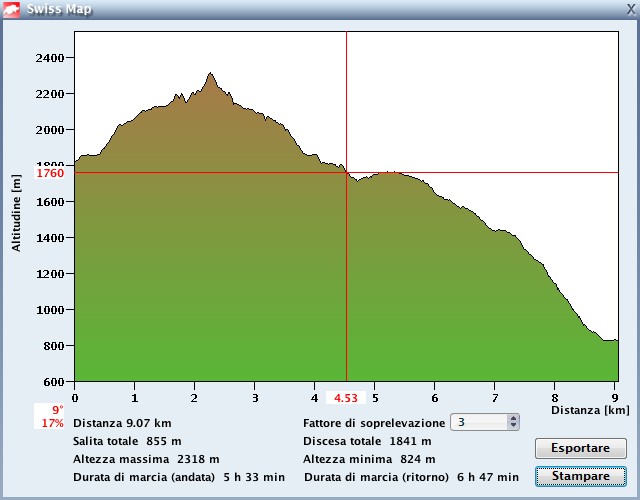This screenshot has width=640, height=500.
Task: Click the red 1760 altitude marker label
Action: click(x=50, y=172)
